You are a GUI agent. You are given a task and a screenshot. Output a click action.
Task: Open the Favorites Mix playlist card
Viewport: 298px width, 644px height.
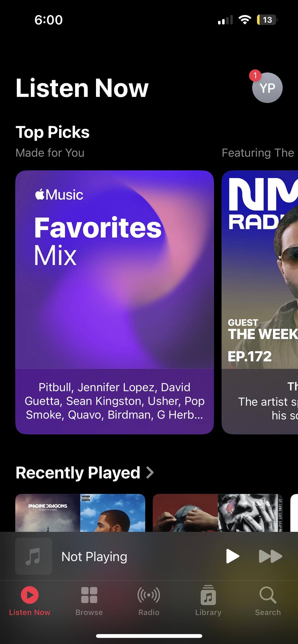pos(115,302)
